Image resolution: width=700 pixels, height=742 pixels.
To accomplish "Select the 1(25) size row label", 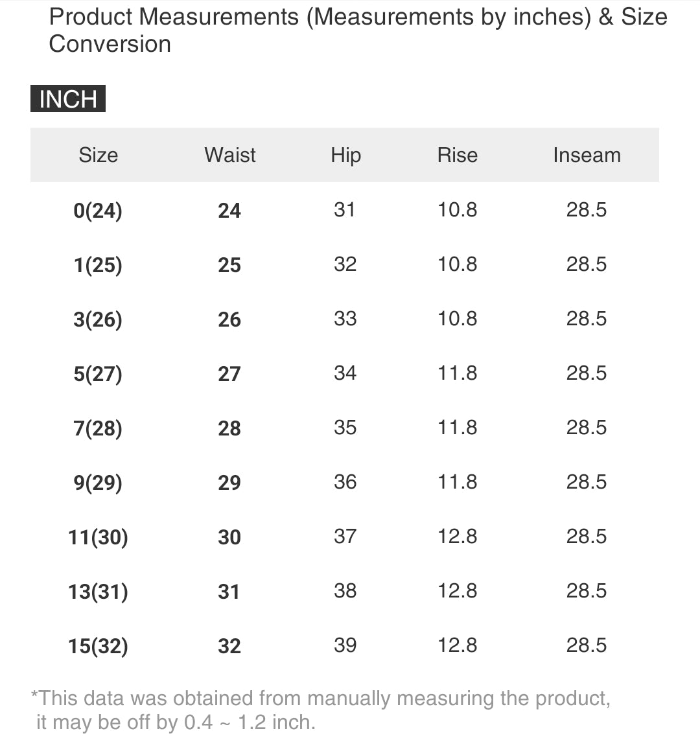I will point(98,265).
